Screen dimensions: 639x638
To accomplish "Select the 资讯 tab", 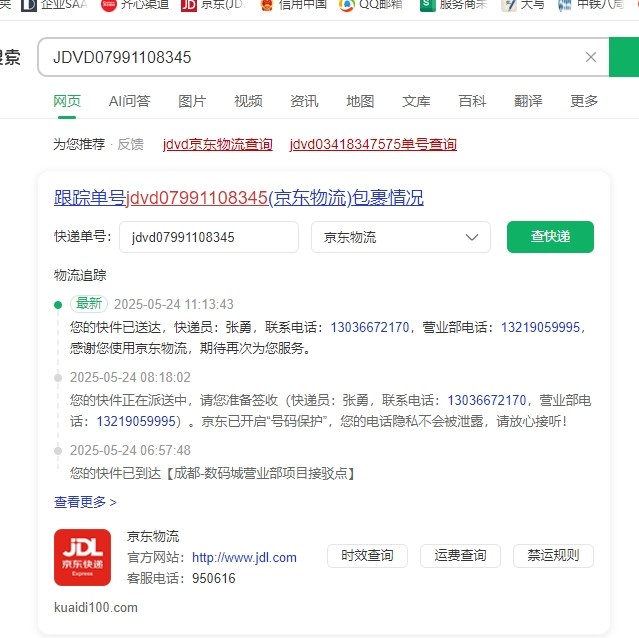I will 304,101.
